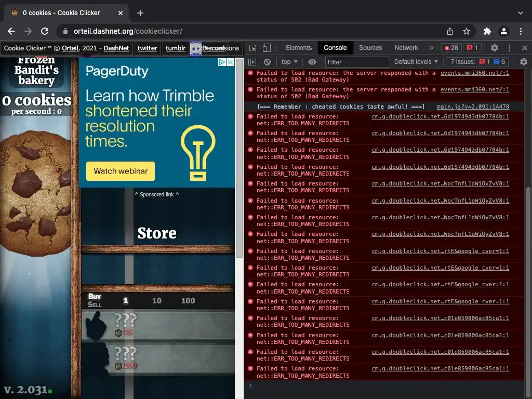Open the Default levels dropdown
The height and width of the screenshot is (399, 532).
coord(416,62)
